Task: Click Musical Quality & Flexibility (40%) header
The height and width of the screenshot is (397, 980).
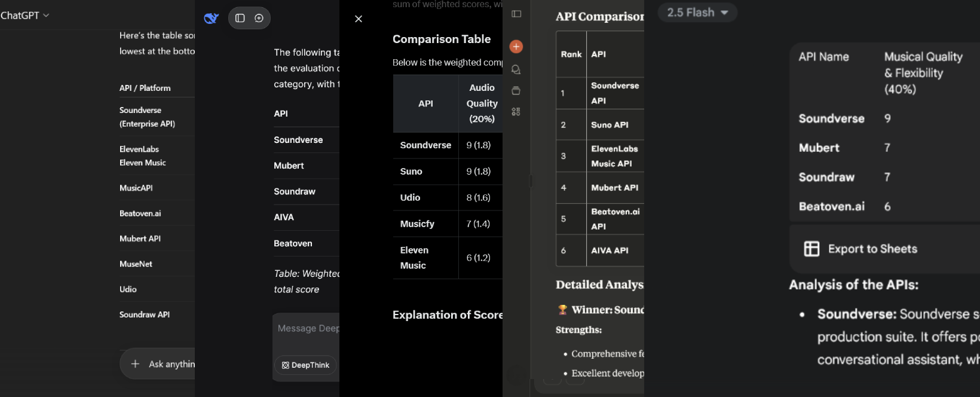Action: 923,73
